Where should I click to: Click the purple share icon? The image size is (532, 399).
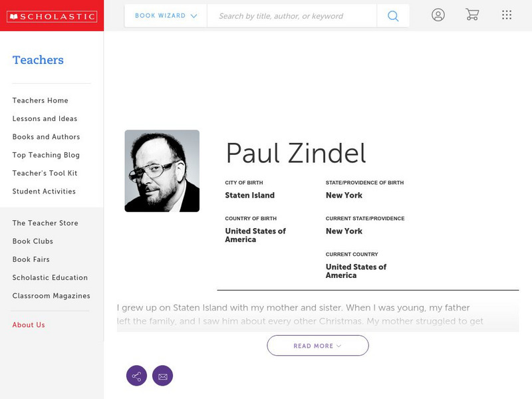pos(136,376)
